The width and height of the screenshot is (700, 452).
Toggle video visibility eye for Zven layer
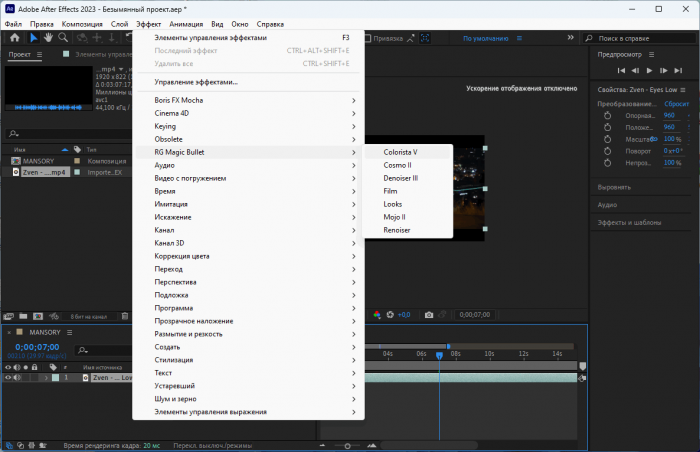tap(8, 378)
